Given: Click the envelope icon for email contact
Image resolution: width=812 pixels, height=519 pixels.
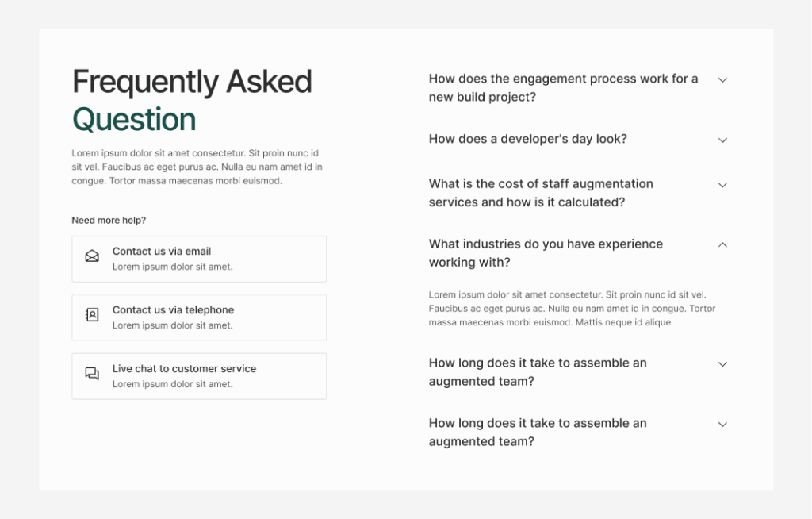Looking at the screenshot, I should (92, 256).
